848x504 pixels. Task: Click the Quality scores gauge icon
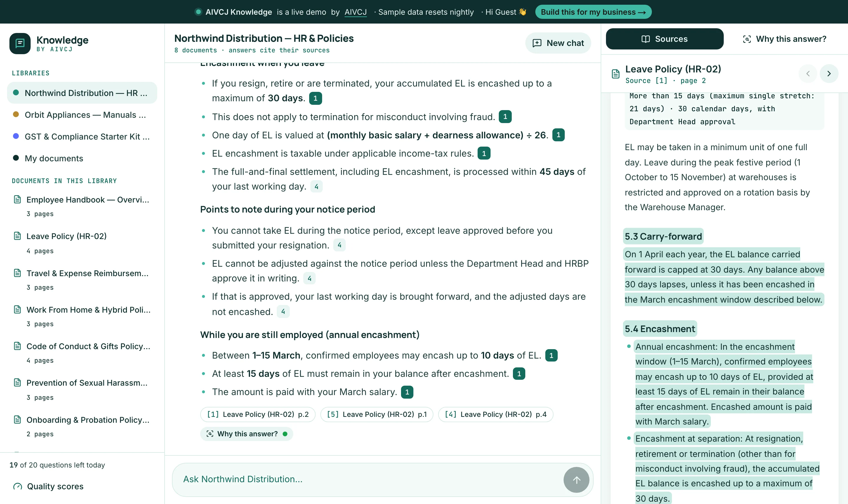pos(18,486)
